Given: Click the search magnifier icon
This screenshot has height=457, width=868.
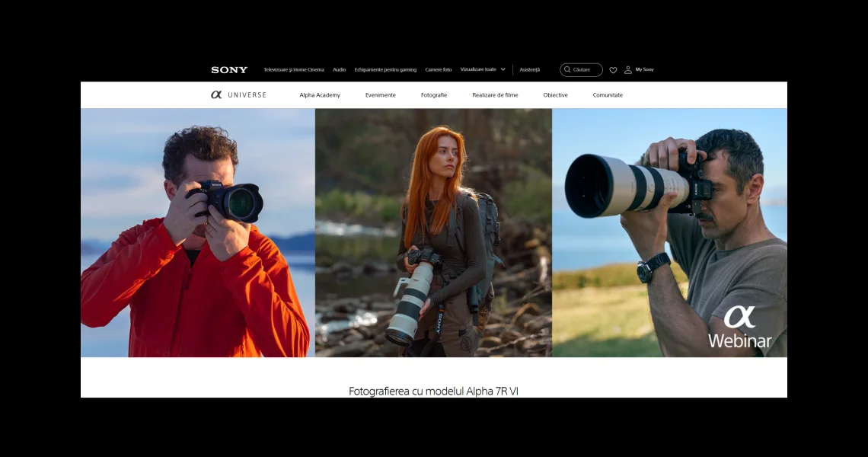Looking at the screenshot, I should click(x=567, y=70).
